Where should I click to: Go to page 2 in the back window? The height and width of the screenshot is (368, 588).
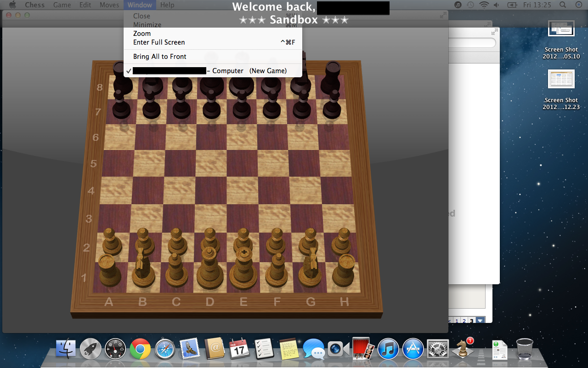[x=464, y=321]
